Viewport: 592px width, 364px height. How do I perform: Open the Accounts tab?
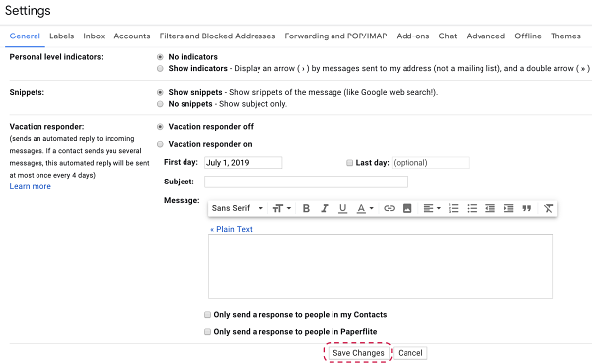pos(132,36)
